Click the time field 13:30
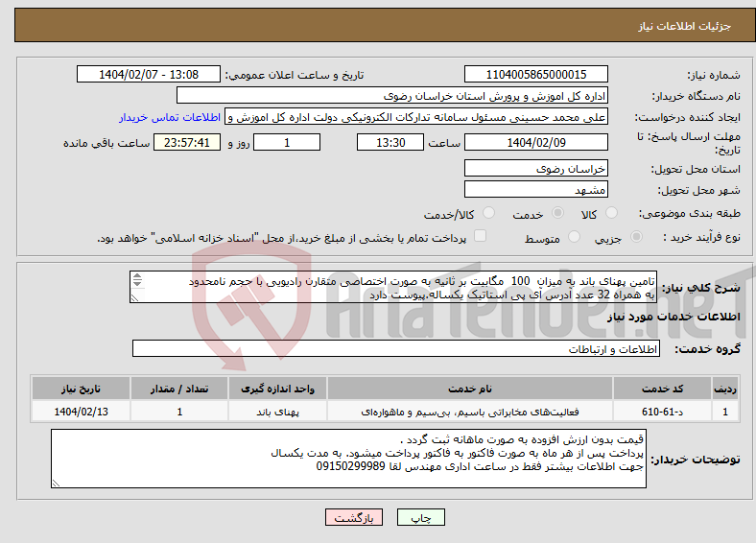 tap(390, 142)
